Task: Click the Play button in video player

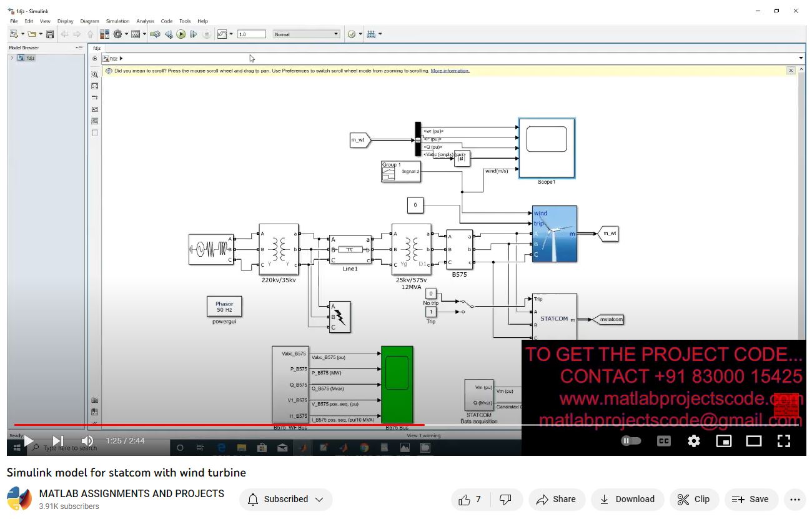Action: 28,441
